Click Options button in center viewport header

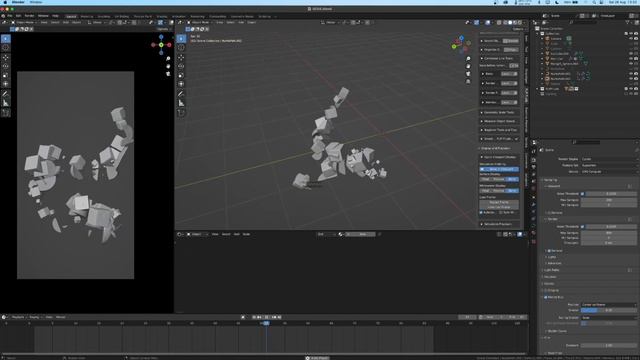pos(518,29)
